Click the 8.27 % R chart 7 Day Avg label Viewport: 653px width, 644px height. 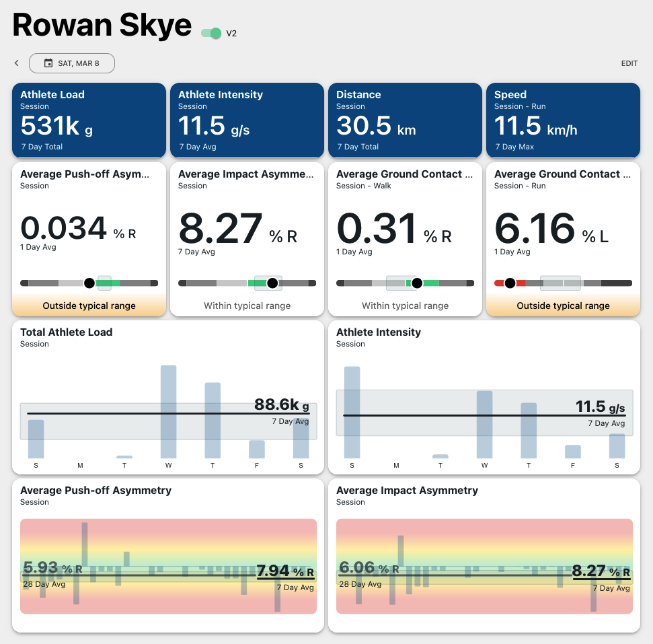pyautogui.click(x=601, y=577)
